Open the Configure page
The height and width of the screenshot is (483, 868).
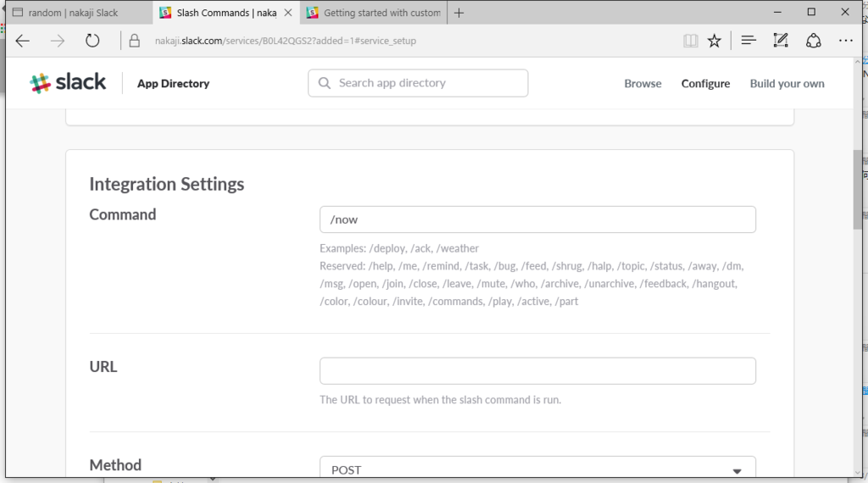(x=705, y=84)
